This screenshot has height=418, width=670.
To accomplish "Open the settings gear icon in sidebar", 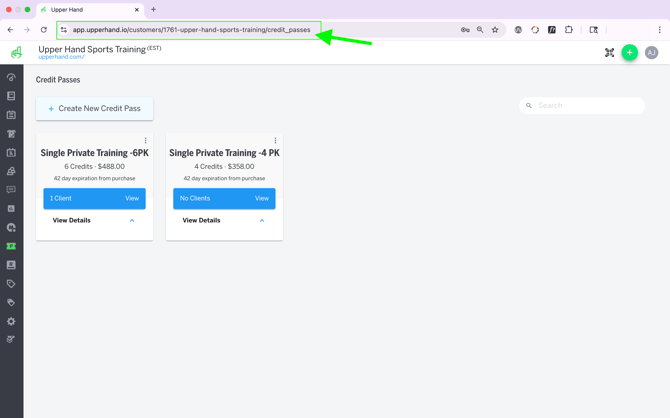I will [11, 321].
